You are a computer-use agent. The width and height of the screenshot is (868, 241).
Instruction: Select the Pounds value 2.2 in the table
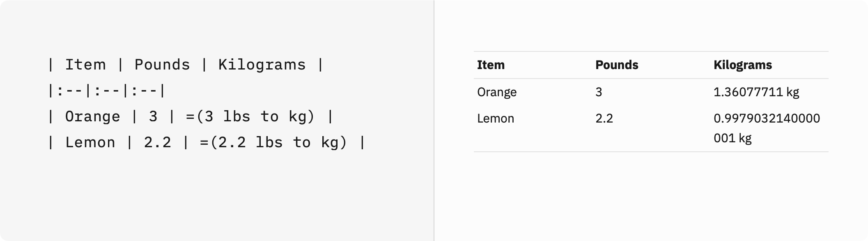click(604, 119)
